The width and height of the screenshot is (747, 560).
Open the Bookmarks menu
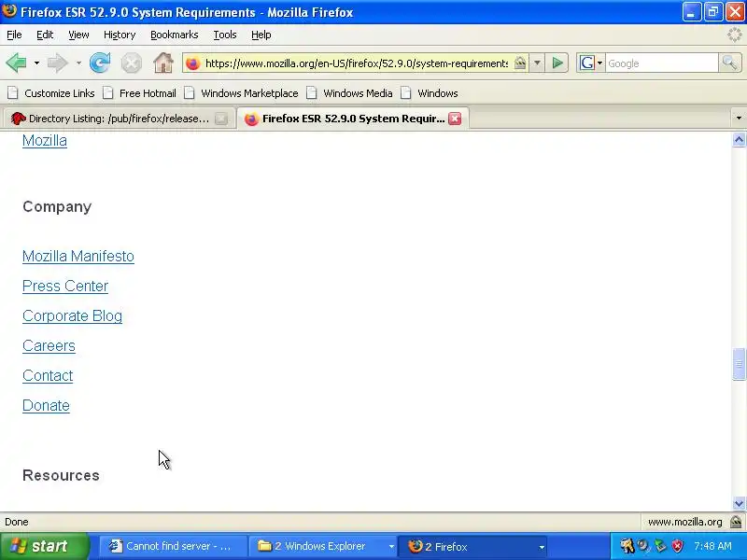point(175,35)
